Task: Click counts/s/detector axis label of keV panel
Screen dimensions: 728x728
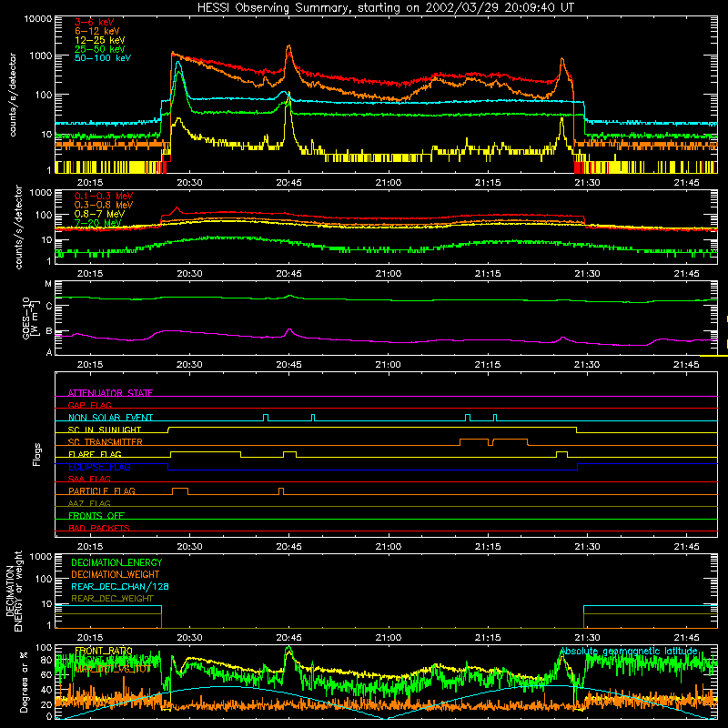Action: tap(13, 95)
